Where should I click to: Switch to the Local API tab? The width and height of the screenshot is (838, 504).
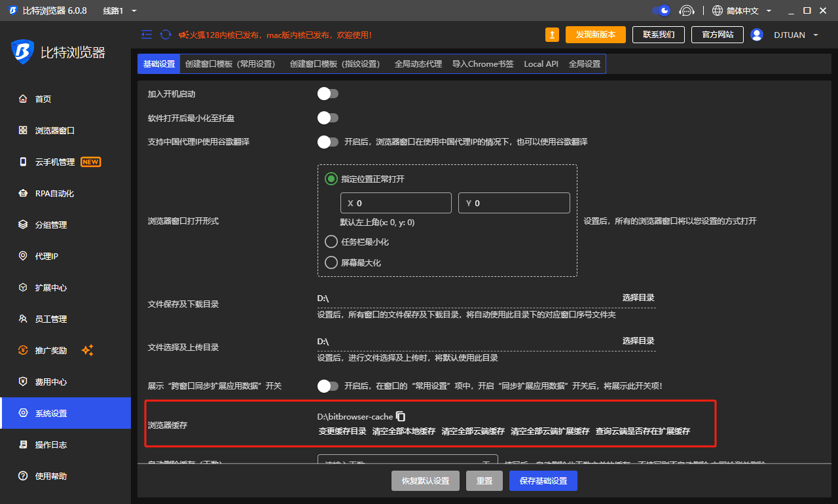pyautogui.click(x=541, y=64)
